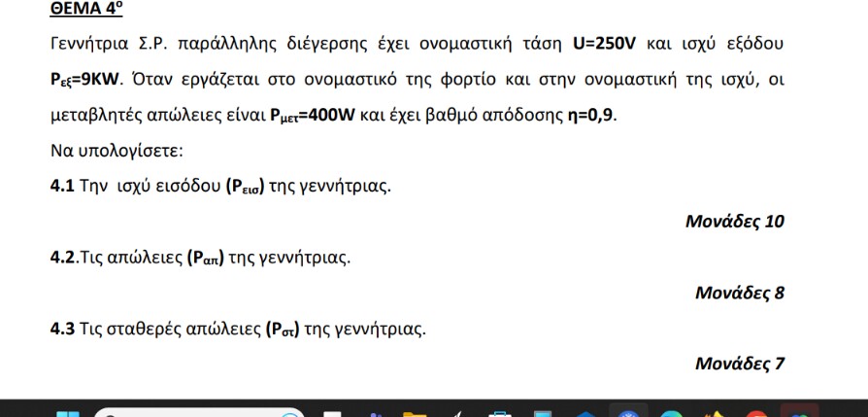Click the symbol "(Pστ)" in question 4.3

tap(283, 330)
